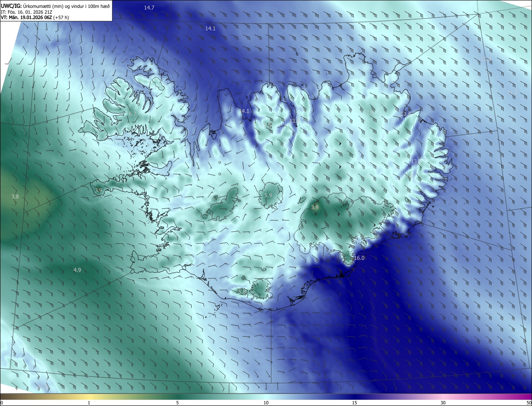532x406 pixels.
Task: Click the 16.0 value label
Action: click(359, 258)
